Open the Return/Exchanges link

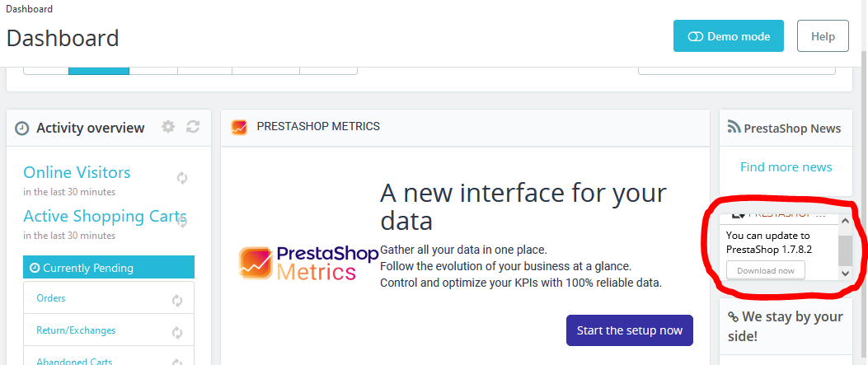point(76,330)
